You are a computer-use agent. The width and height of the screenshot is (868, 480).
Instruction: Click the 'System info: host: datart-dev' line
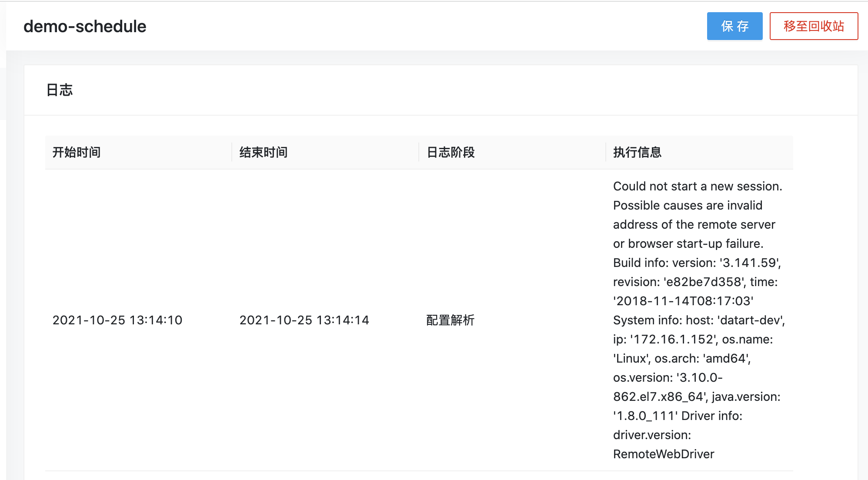(698, 320)
